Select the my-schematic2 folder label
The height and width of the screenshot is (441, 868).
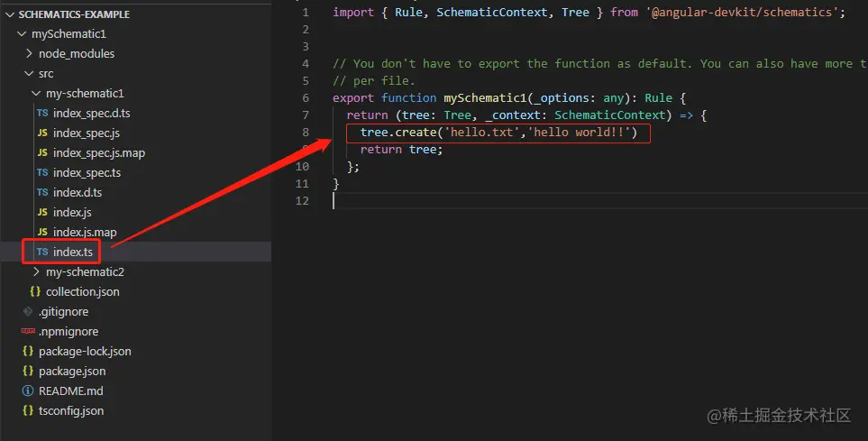click(x=85, y=272)
